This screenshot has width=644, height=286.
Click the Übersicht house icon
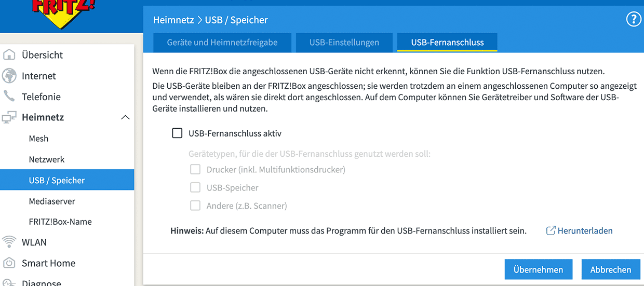click(x=9, y=55)
